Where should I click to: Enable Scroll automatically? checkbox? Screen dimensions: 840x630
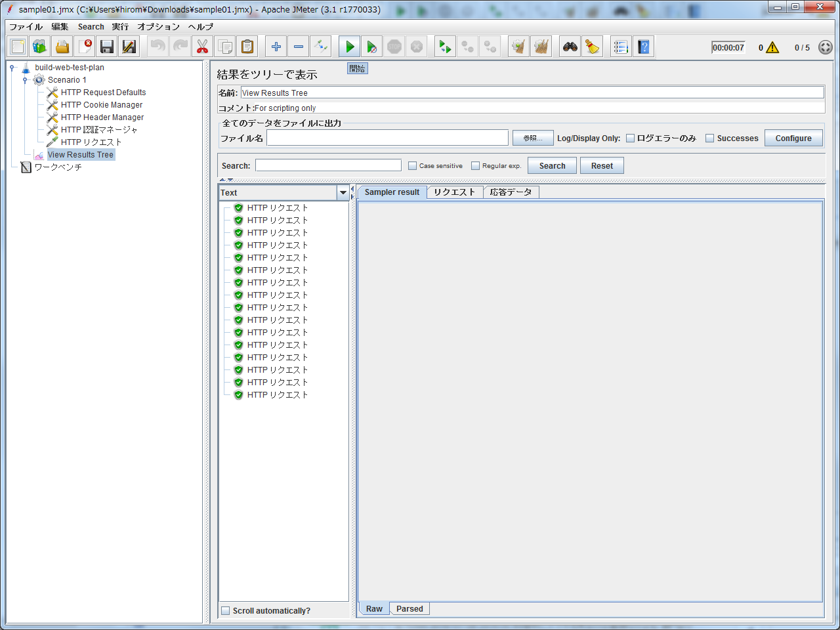click(226, 611)
